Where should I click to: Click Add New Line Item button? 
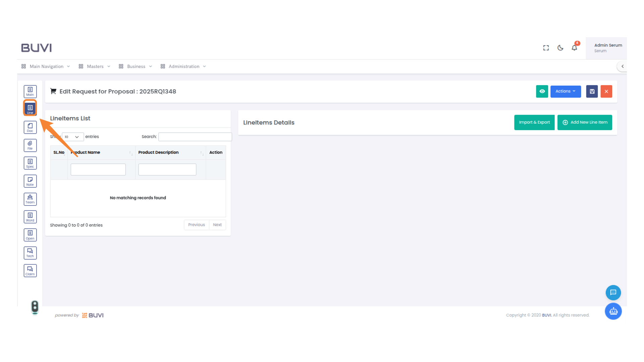[x=584, y=122]
